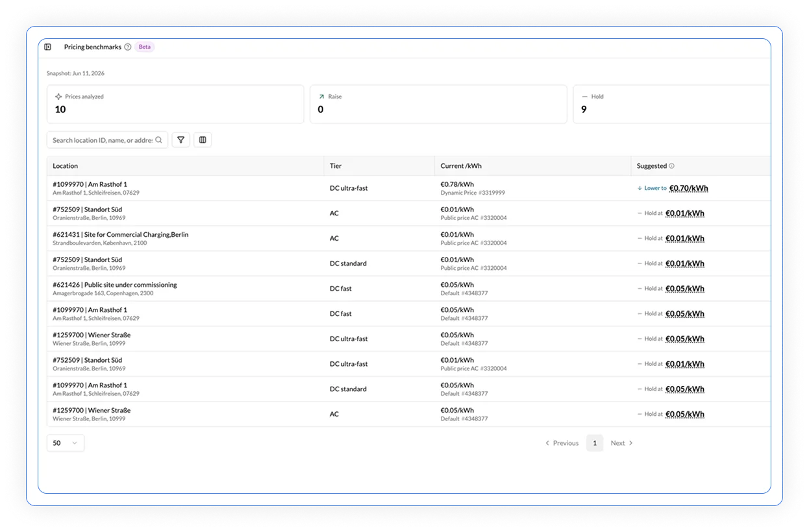The height and width of the screenshot is (532, 809).
Task: Click the Hold dash icon
Action: pyautogui.click(x=584, y=97)
